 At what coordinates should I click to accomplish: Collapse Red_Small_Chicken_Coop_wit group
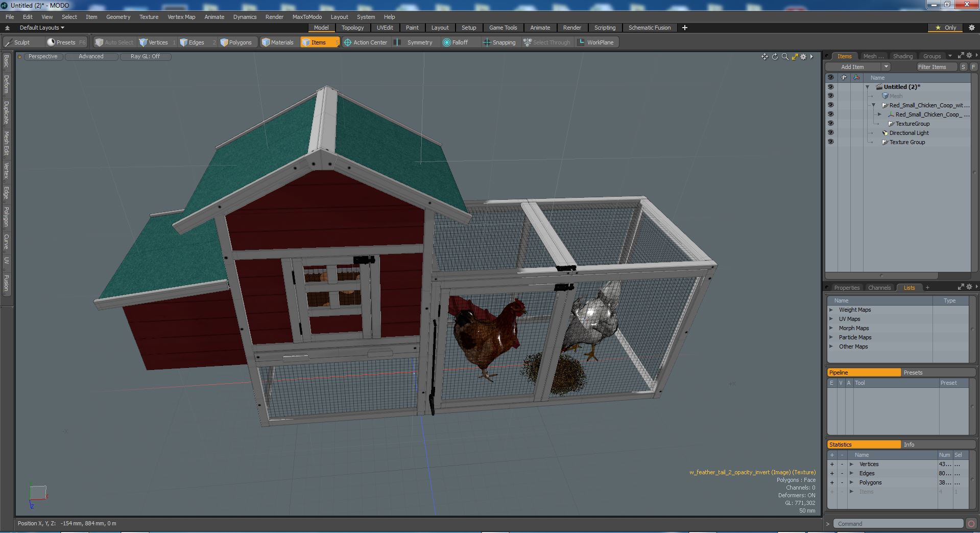pyautogui.click(x=873, y=105)
